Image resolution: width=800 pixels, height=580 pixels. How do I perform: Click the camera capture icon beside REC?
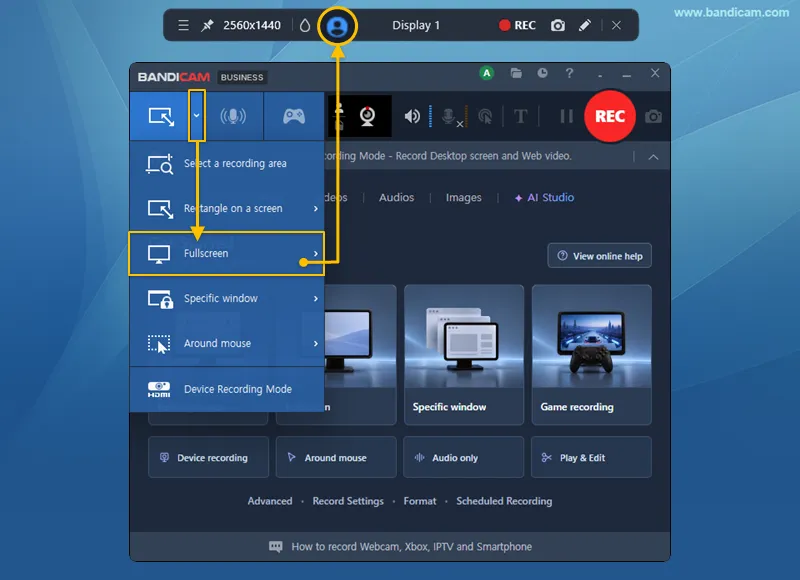[x=653, y=117]
